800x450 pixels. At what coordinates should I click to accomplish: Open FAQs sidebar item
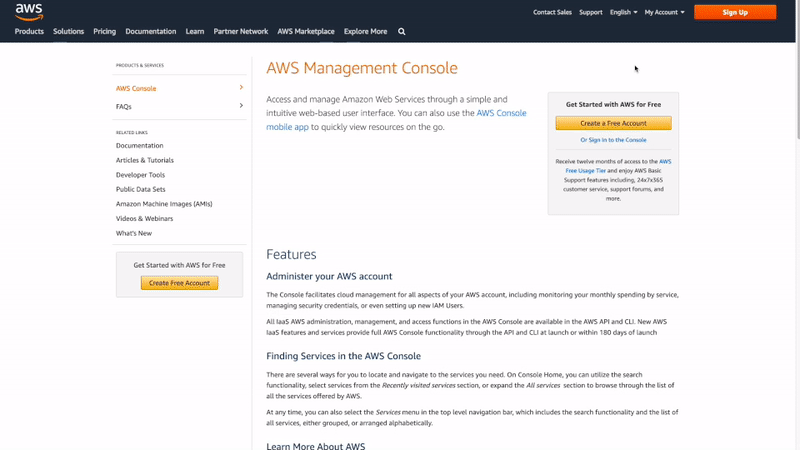(x=123, y=107)
